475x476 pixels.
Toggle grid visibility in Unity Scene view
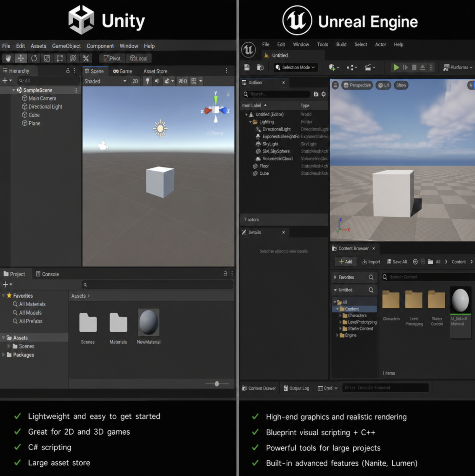pyautogui.click(x=194, y=81)
